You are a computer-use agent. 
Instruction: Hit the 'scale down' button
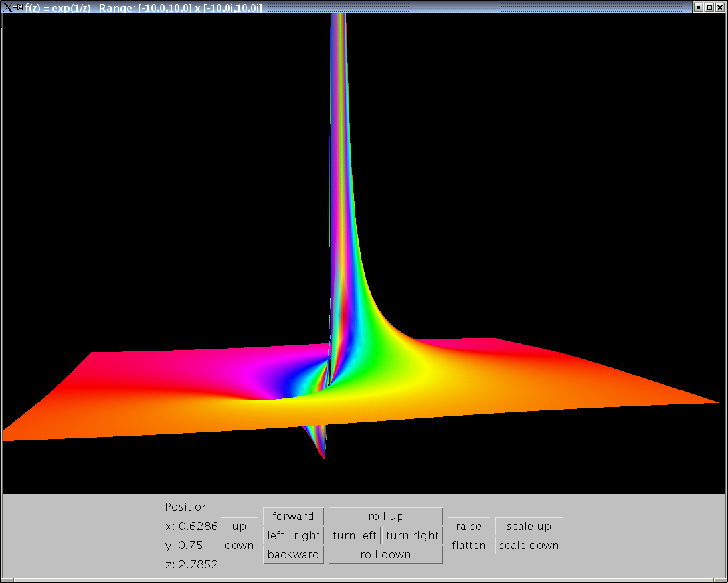pyautogui.click(x=529, y=545)
